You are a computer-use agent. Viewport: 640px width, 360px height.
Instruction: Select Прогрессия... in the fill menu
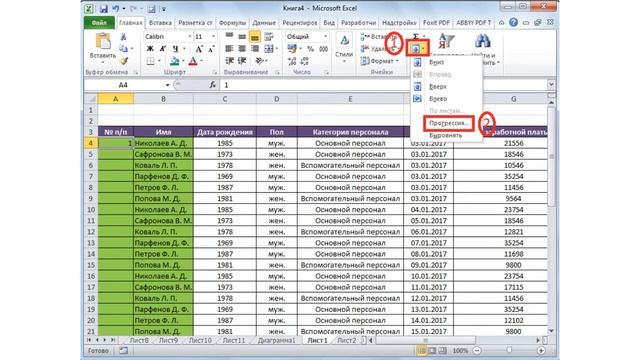coord(448,123)
